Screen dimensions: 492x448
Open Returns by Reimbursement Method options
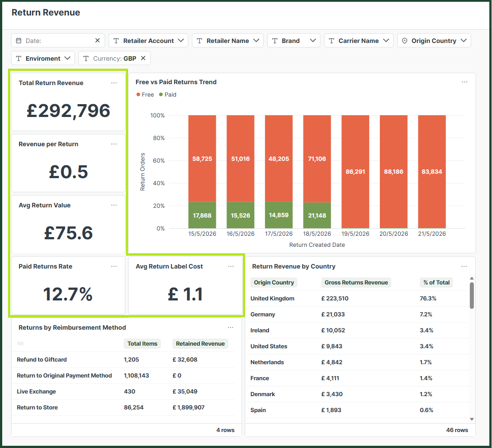230,327
